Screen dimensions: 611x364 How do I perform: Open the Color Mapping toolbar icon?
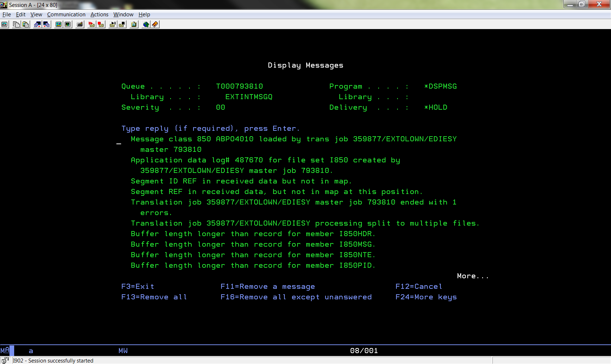coord(68,24)
